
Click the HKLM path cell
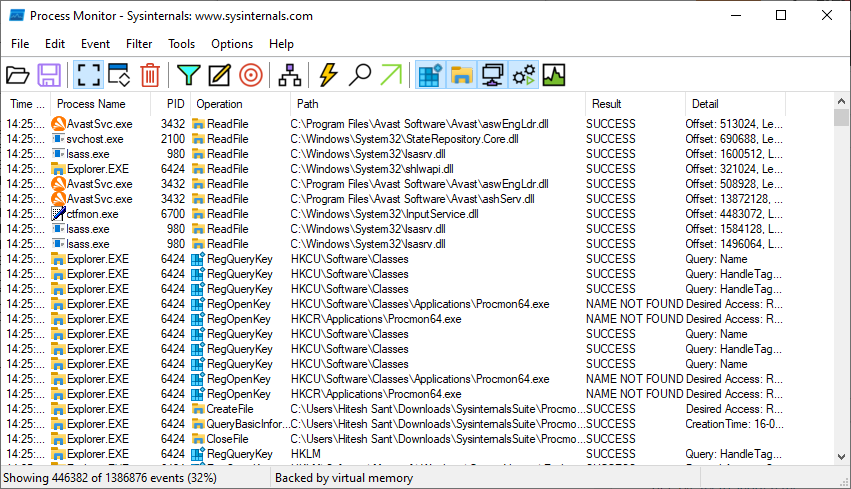pos(306,454)
